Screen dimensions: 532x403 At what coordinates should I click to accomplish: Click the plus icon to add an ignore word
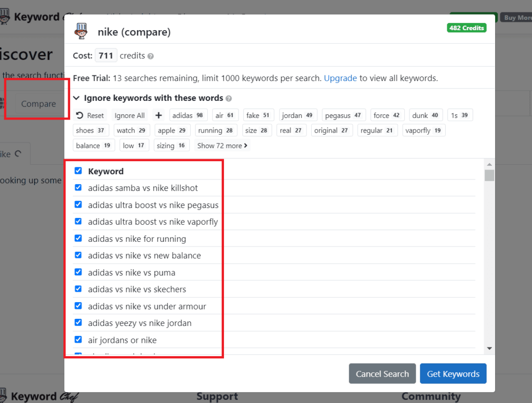pos(158,115)
